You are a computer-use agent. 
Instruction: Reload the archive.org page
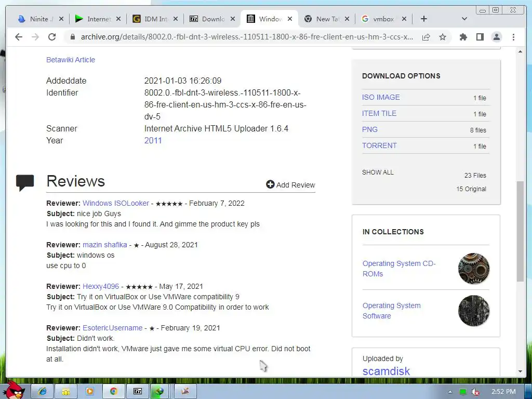point(52,37)
